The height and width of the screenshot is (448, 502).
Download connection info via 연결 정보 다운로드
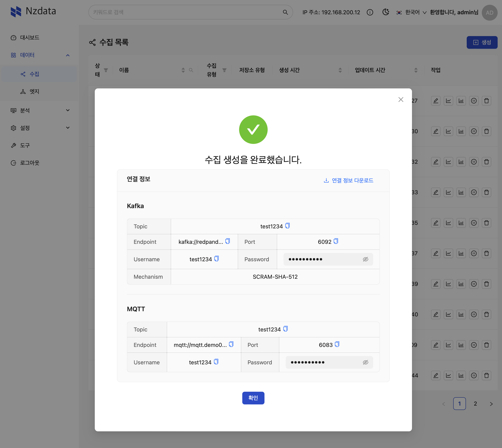pos(348,180)
